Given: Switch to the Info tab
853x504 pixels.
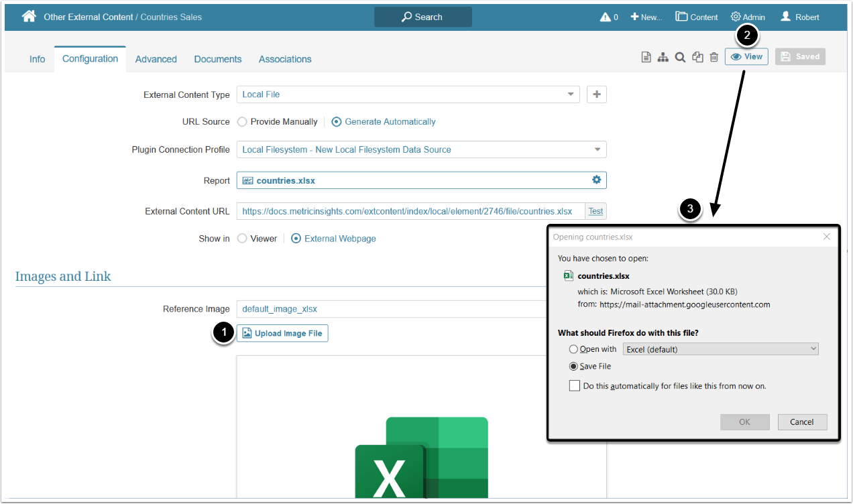Looking at the screenshot, I should 37,59.
